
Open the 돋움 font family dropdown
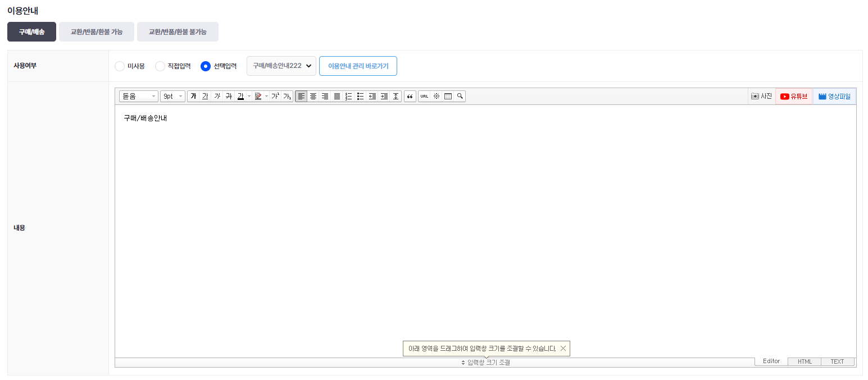tap(139, 96)
